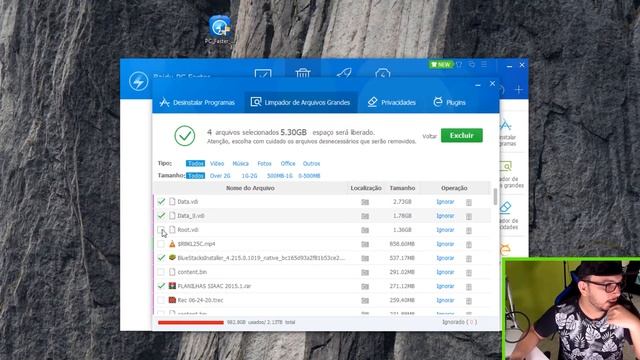The width and height of the screenshot is (640, 360).
Task: Filter file type by Video
Action: (217, 163)
